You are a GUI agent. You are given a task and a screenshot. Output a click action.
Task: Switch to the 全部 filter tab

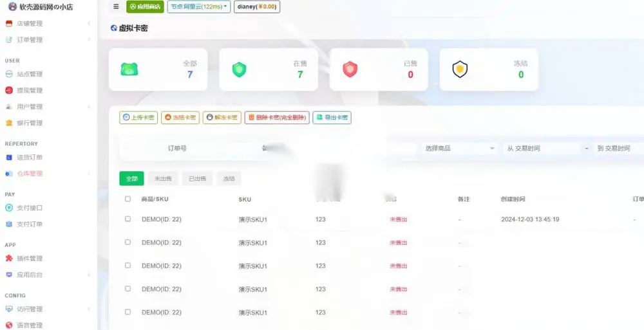(x=131, y=179)
